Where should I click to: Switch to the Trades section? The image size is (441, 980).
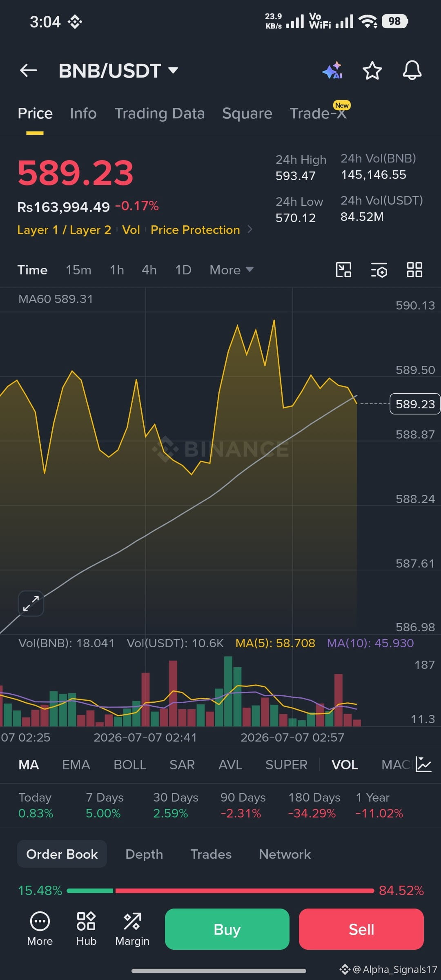pyautogui.click(x=211, y=854)
